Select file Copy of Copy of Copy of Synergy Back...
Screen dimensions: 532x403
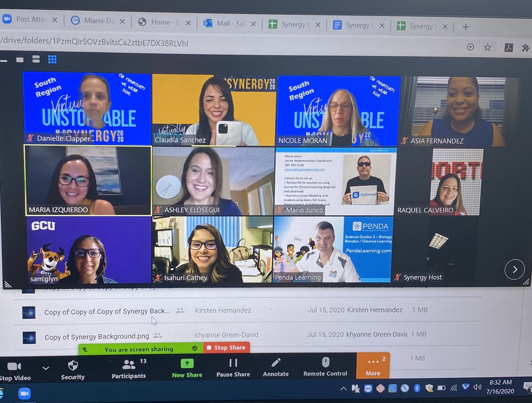[107, 312]
